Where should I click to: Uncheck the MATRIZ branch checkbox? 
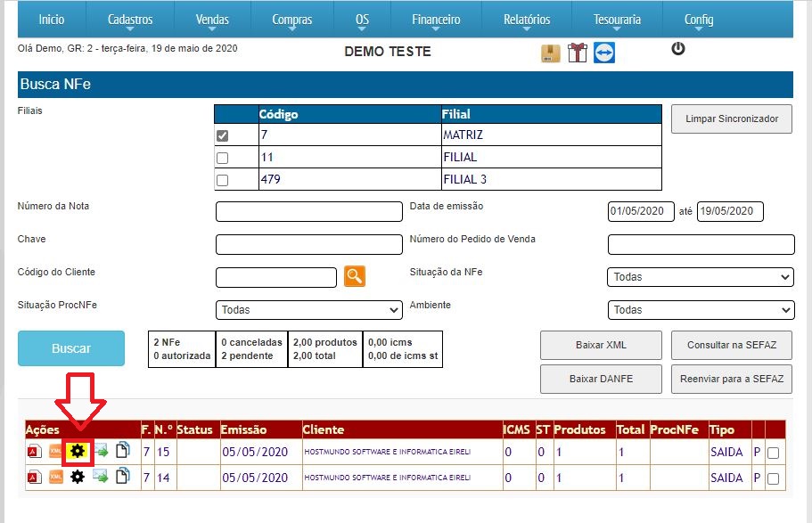[x=222, y=135]
